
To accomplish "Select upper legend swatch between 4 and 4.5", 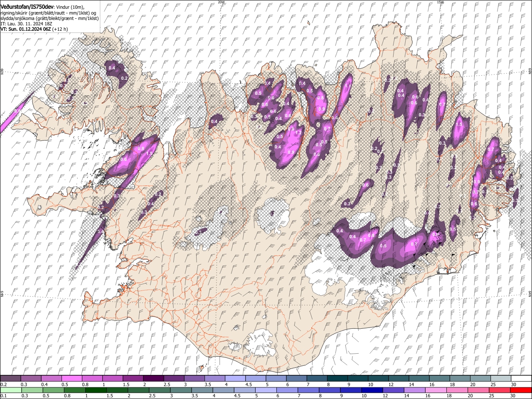I will [x=235, y=379].
